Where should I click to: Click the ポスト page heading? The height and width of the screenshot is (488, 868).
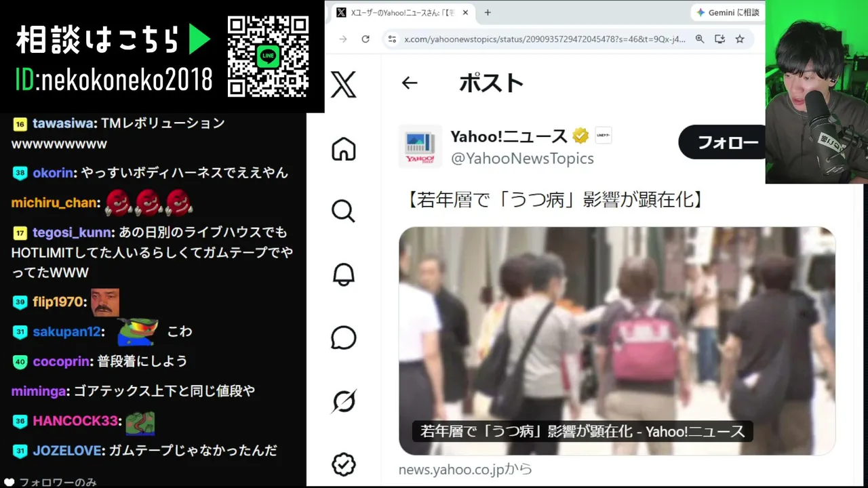pyautogui.click(x=492, y=83)
